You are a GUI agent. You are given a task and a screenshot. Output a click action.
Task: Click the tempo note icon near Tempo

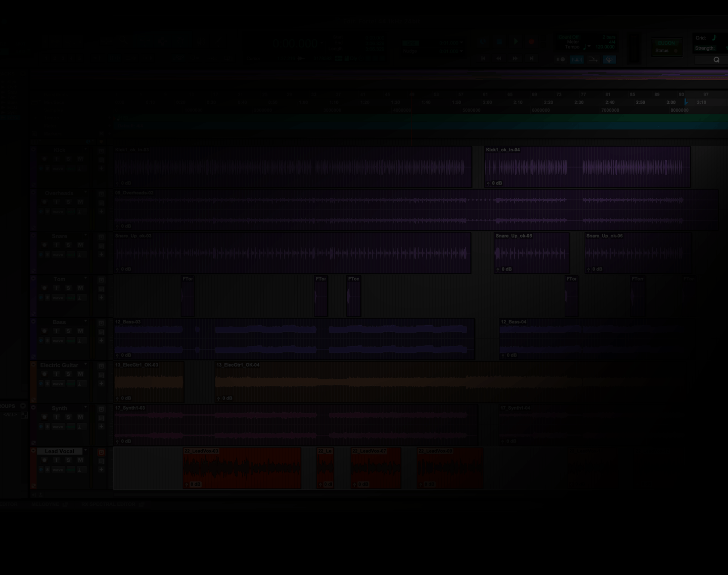[584, 47]
